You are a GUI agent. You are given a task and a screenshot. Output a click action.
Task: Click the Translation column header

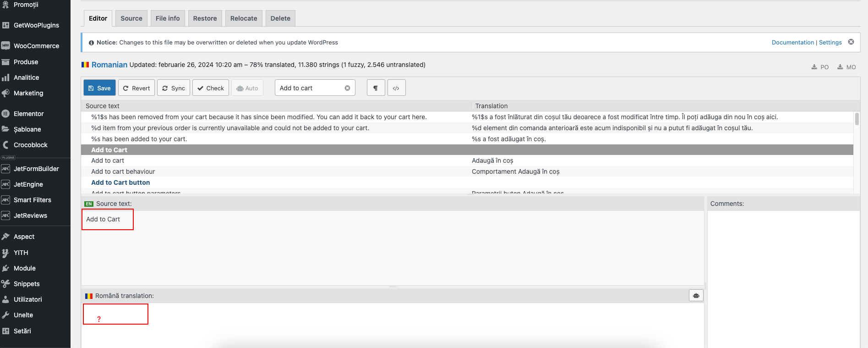coord(491,106)
